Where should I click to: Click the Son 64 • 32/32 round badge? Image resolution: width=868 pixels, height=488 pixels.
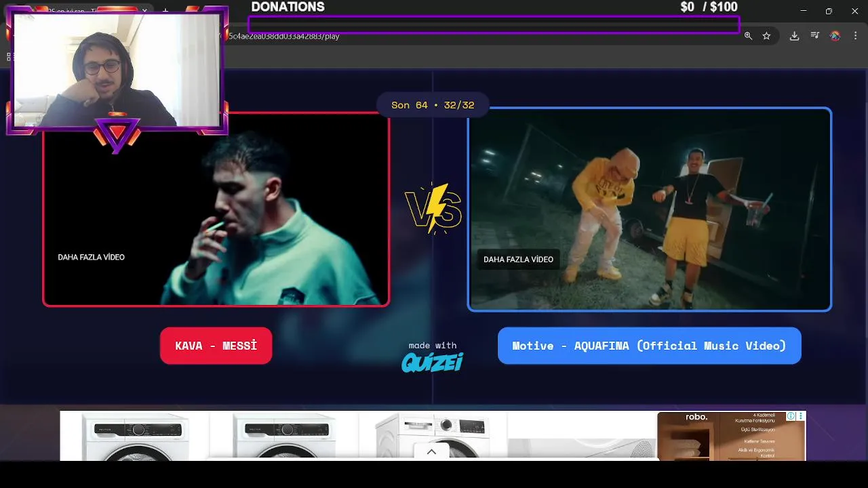[x=433, y=105]
